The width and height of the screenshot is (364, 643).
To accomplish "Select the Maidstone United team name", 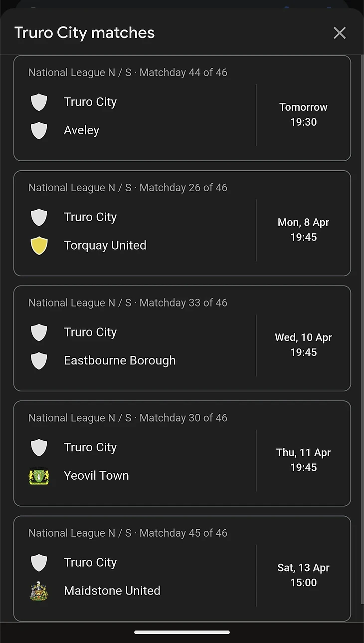I will 112,591.
